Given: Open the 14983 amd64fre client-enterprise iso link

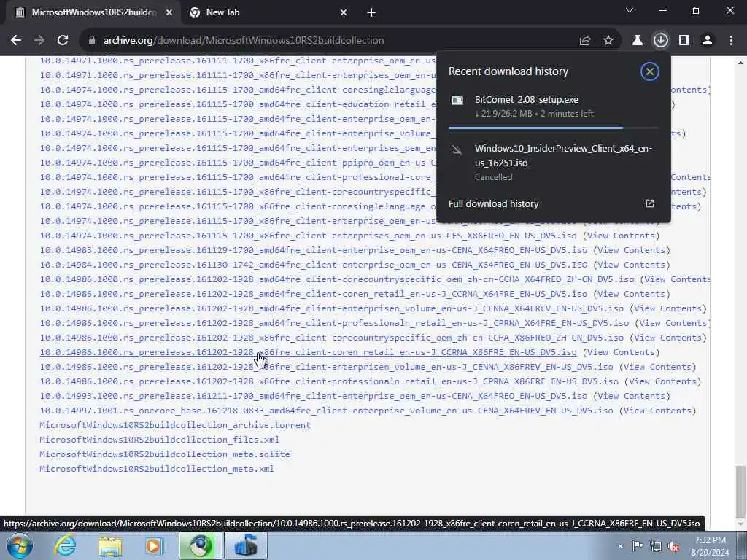Looking at the screenshot, I should click(313, 250).
